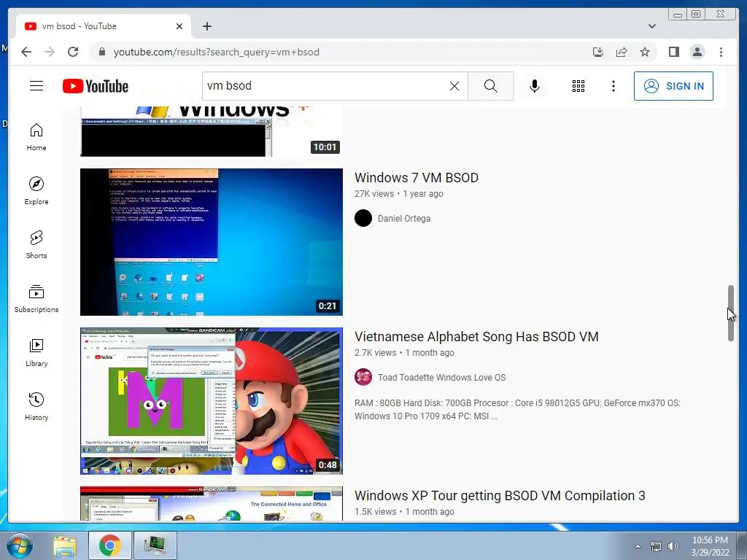
Task: Open Subscriptions in the sidebar
Action: coord(36,298)
